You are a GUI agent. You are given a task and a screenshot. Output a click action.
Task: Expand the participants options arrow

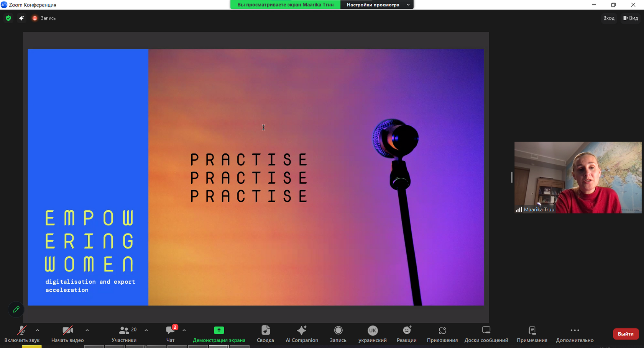pos(146,330)
